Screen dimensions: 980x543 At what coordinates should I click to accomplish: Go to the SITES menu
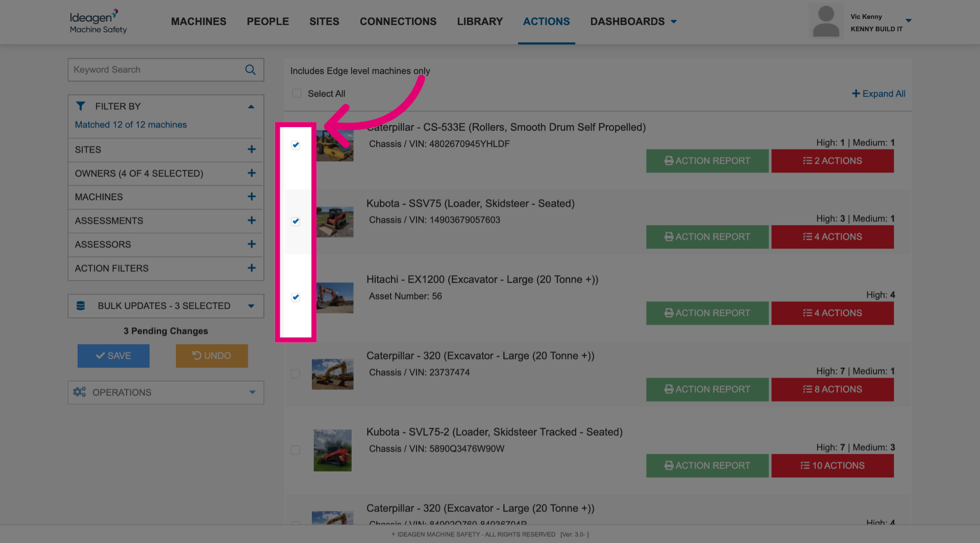pyautogui.click(x=324, y=21)
